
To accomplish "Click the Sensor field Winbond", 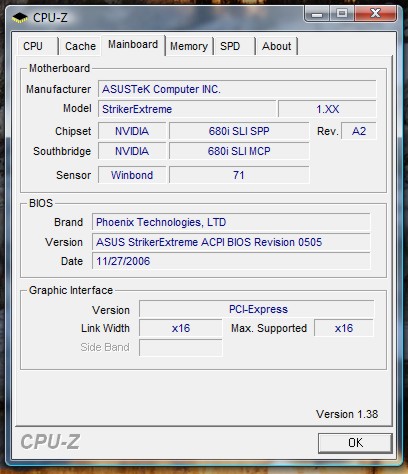I will (x=132, y=175).
